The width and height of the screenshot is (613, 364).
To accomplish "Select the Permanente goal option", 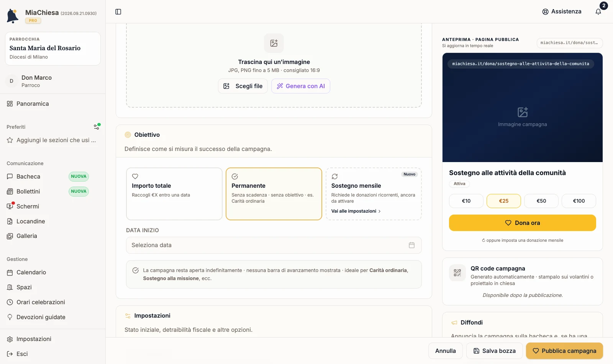I will [x=274, y=194].
